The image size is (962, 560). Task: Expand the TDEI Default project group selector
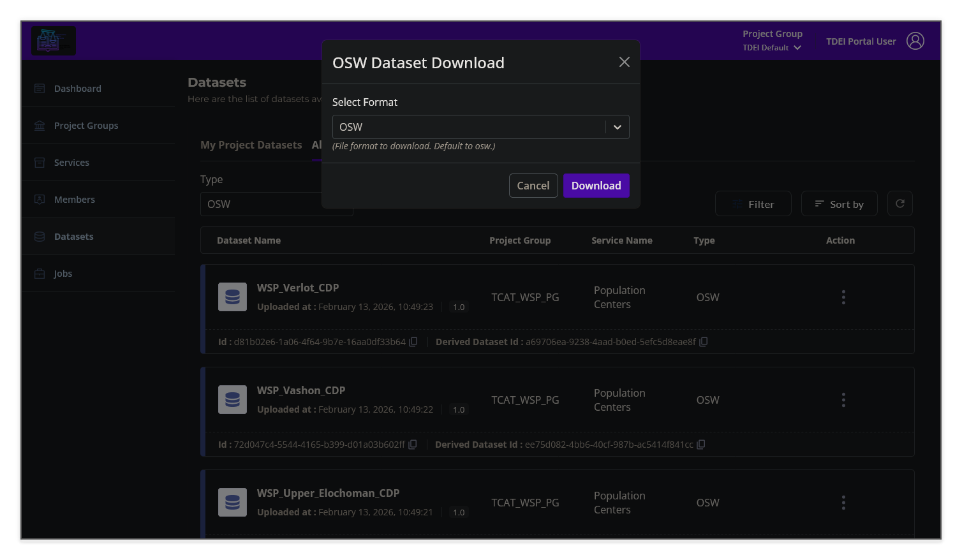click(x=772, y=47)
